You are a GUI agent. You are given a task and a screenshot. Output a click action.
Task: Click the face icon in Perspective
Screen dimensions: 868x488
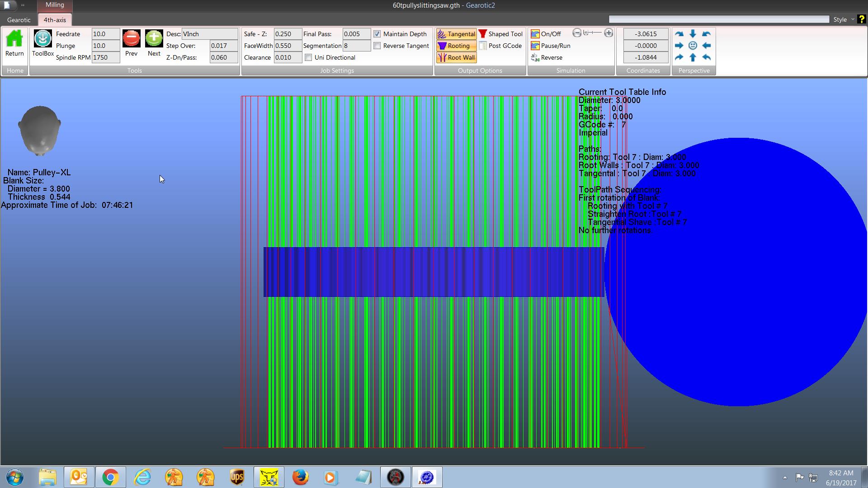click(693, 46)
